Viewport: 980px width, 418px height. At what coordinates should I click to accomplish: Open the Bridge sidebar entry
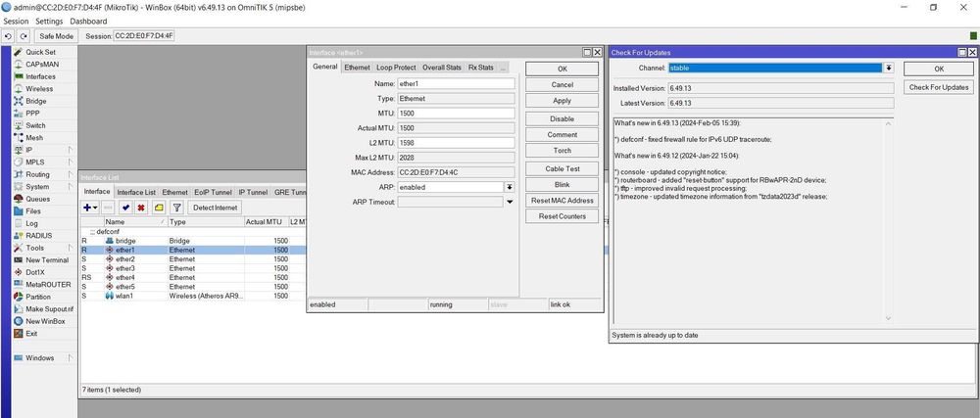tap(35, 101)
